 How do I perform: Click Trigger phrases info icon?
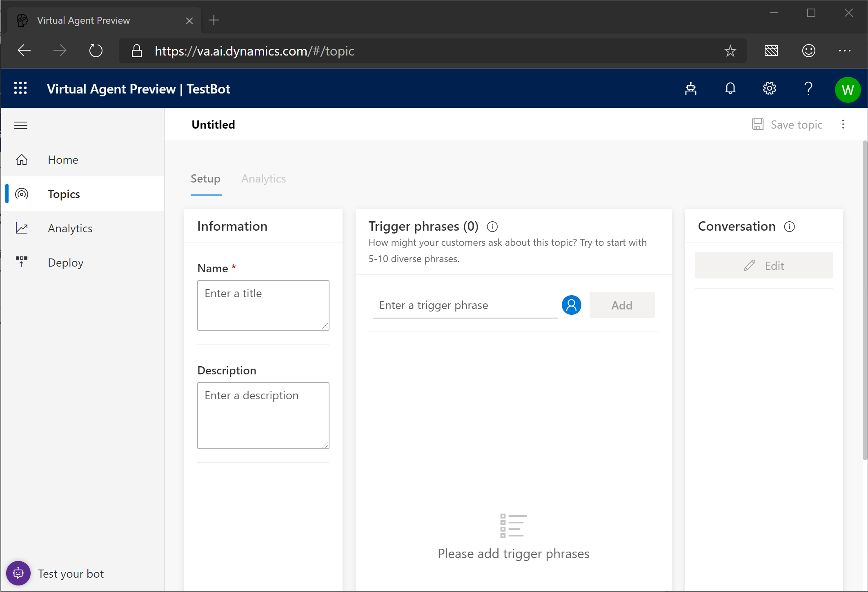[492, 227]
